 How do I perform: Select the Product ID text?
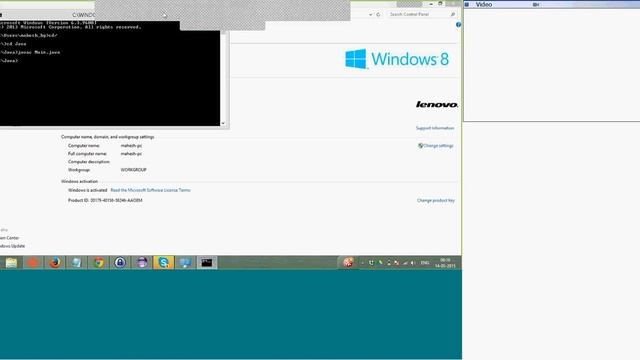pyautogui.click(x=105, y=200)
